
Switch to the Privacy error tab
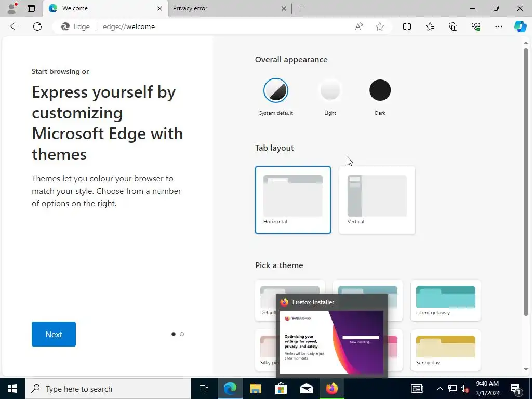coord(229,8)
